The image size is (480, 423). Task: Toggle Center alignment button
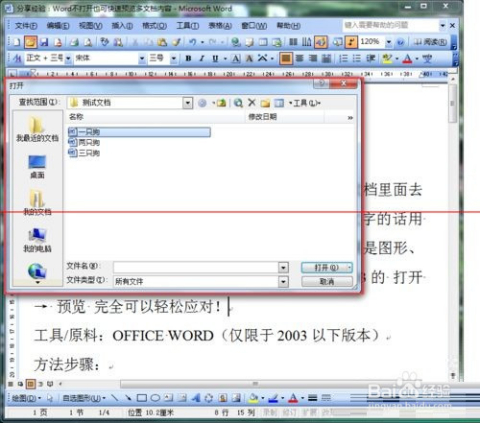tap(299, 59)
